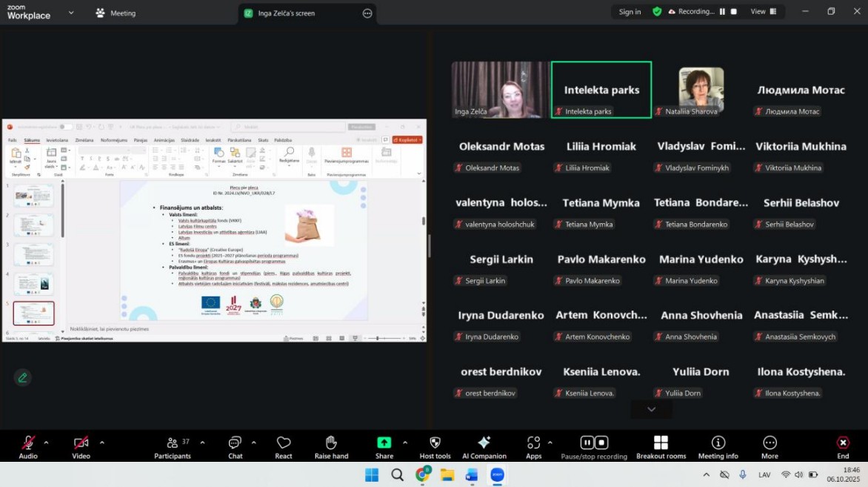The image size is (868, 487).
Task: Expand audio options arrow next to Audio
Action: pyautogui.click(x=46, y=443)
